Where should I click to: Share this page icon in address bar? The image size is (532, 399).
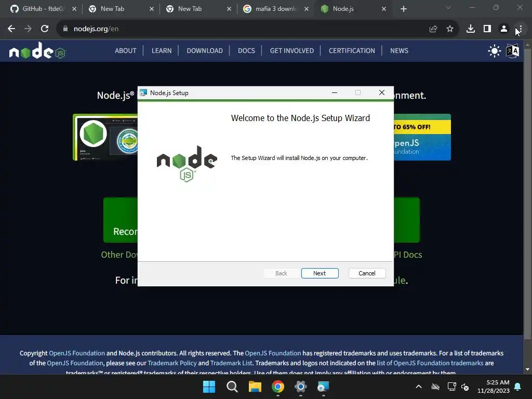(x=433, y=29)
